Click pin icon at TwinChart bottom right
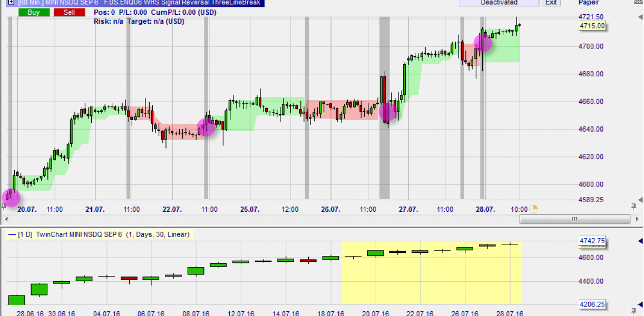Viewport: 644px width, 316px height. pyautogui.click(x=633, y=312)
